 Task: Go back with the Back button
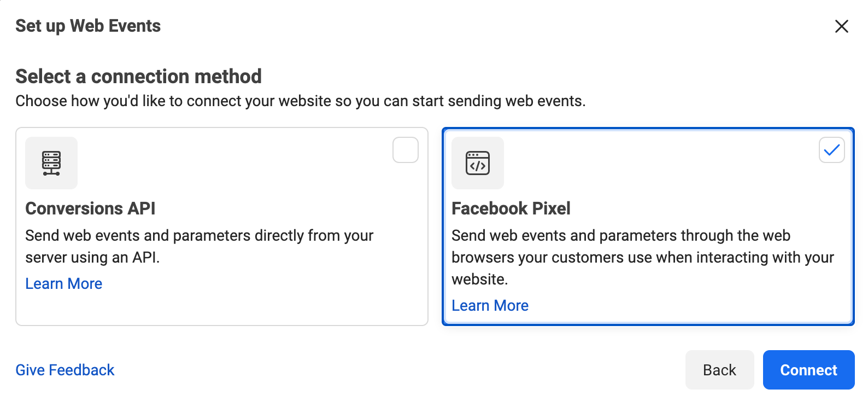coord(720,370)
